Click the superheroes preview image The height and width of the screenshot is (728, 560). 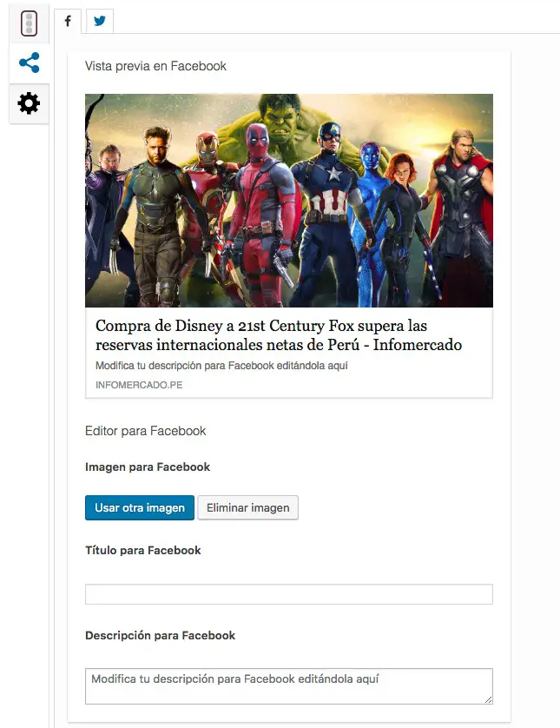pos(289,201)
